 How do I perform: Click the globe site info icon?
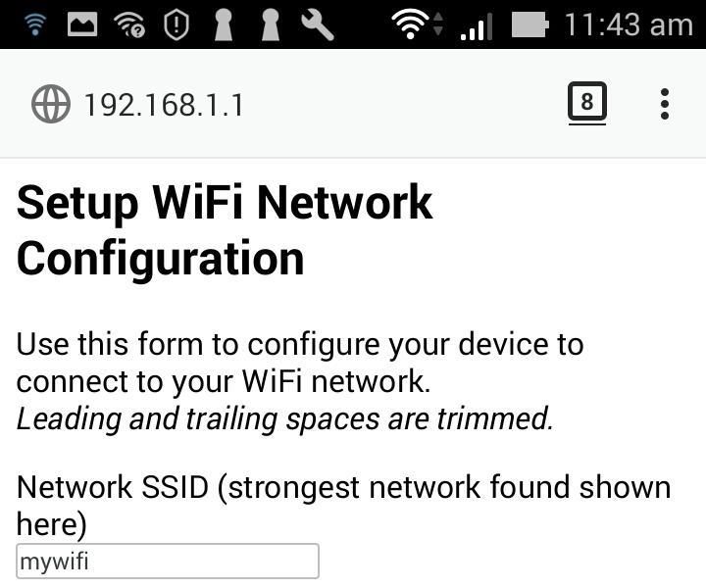(51, 104)
